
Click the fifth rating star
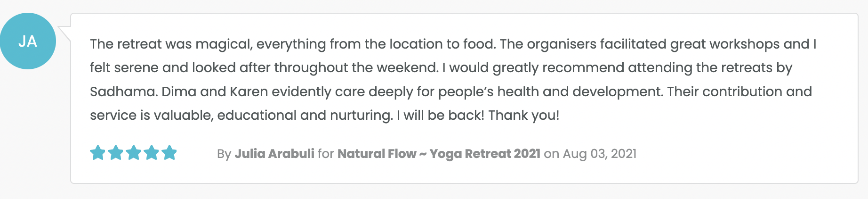pyautogui.click(x=169, y=153)
